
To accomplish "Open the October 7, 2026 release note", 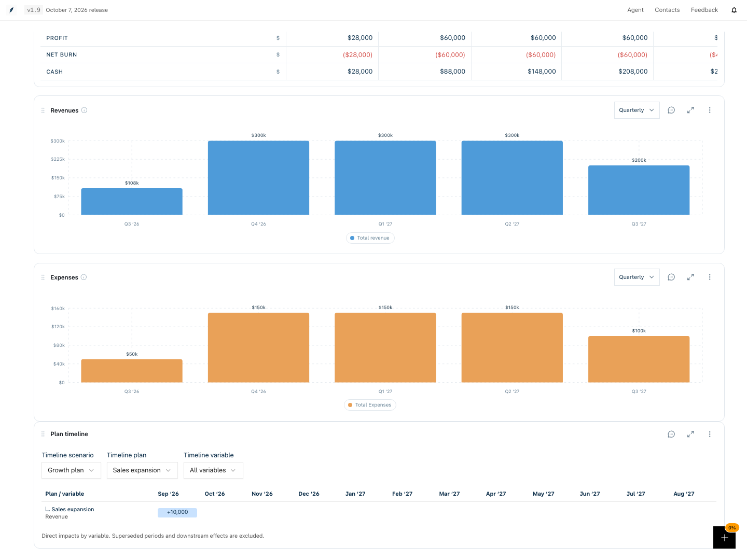I will point(77,10).
